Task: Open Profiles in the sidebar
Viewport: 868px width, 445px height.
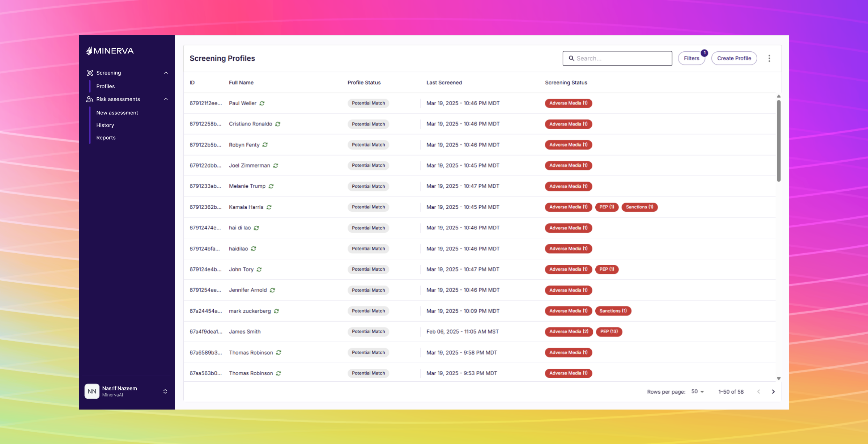Action: (x=106, y=86)
